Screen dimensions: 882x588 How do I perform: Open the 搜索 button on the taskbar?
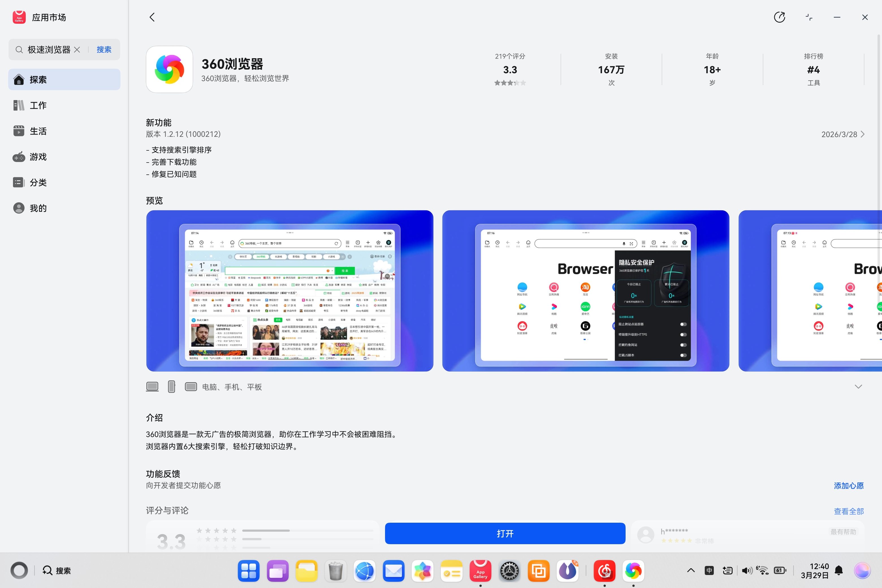[57, 571]
